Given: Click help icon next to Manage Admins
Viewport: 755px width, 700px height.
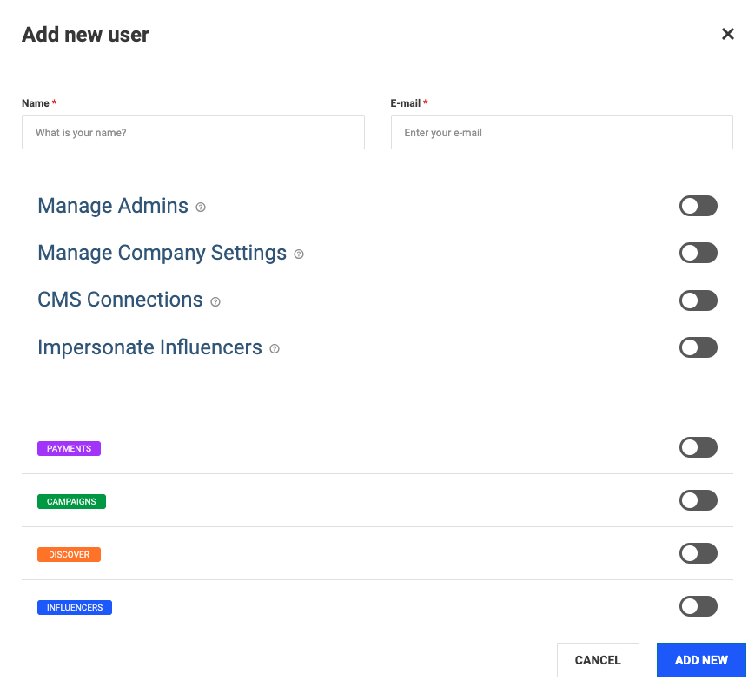Looking at the screenshot, I should [201, 207].
